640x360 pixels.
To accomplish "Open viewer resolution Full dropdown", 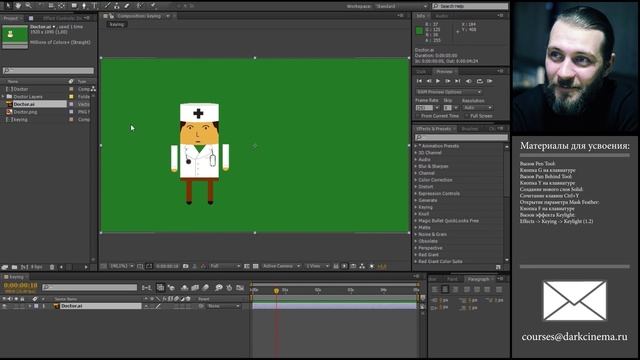I will [225, 266].
